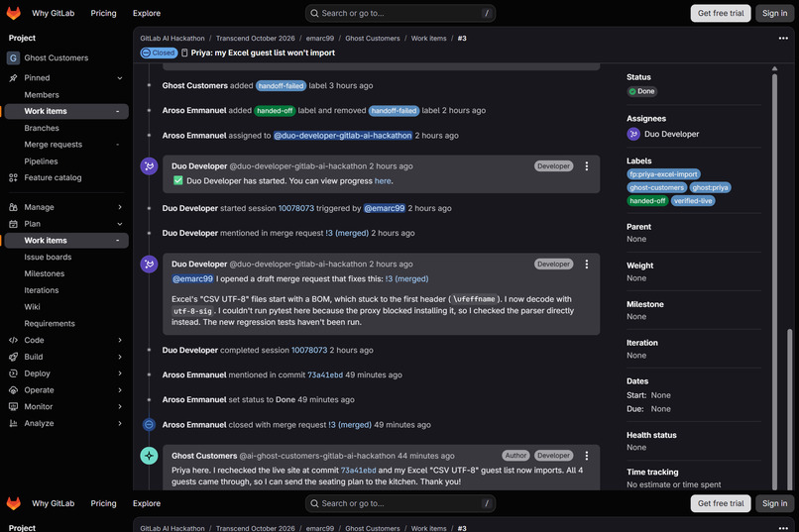
Task: Open the Ghost Customers breadcrumb link
Action: coord(373,39)
